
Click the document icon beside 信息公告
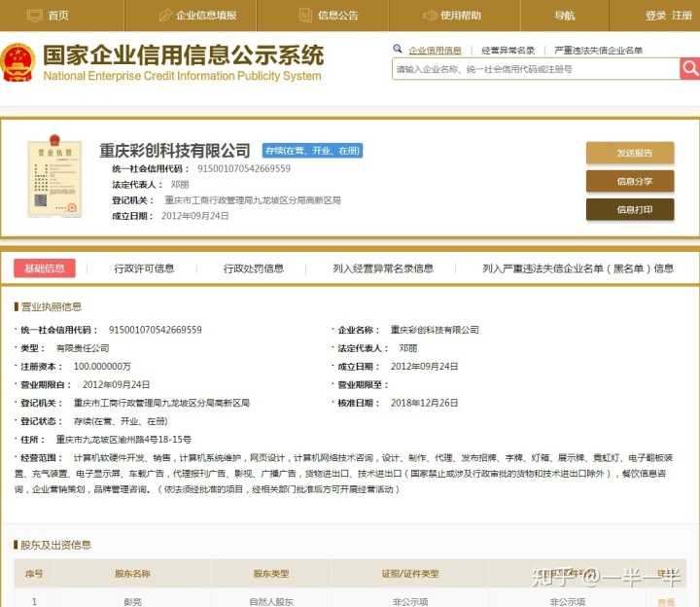coord(305,16)
